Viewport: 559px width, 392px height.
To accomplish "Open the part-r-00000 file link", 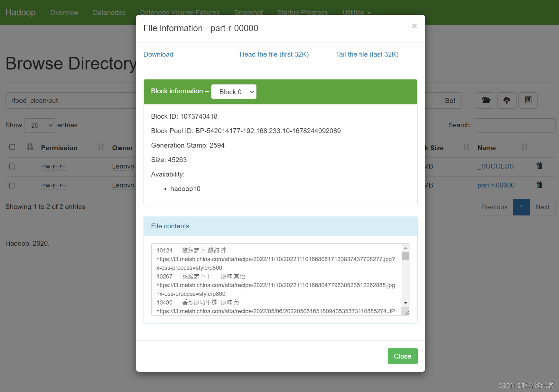I will click(496, 185).
